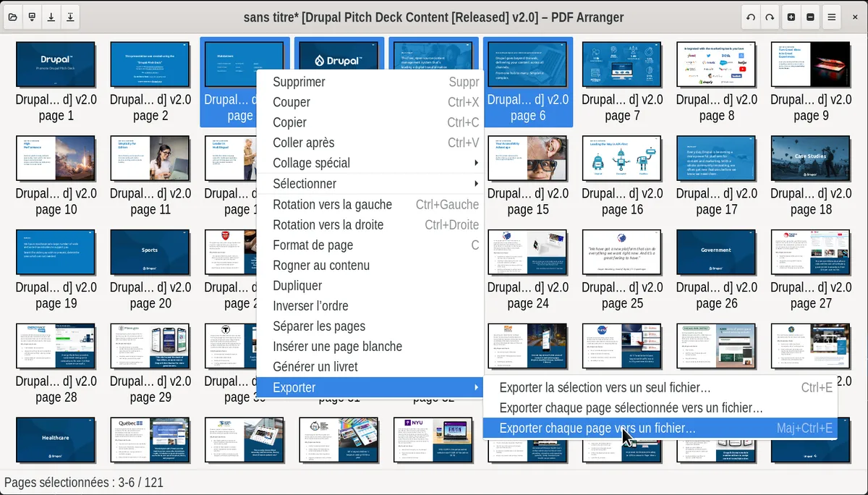
Task: Select page 20 Sports thumbnail
Action: (150, 252)
